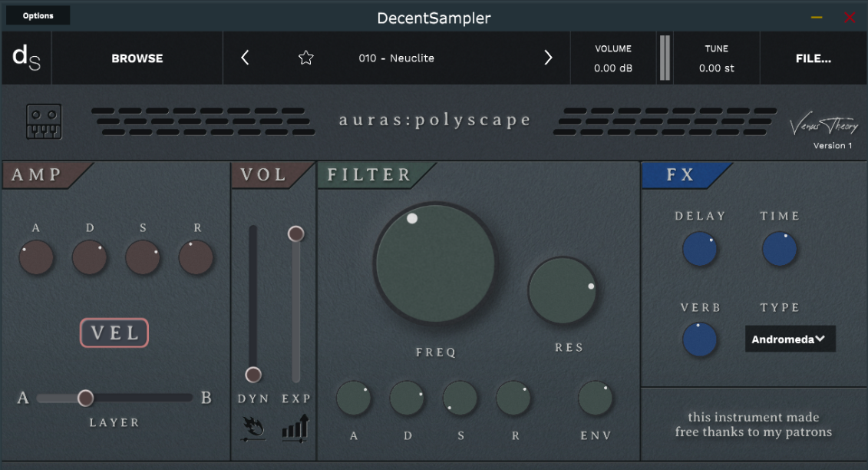This screenshot has width=868, height=470.
Task: Click the Version 1 label
Action: (x=833, y=146)
